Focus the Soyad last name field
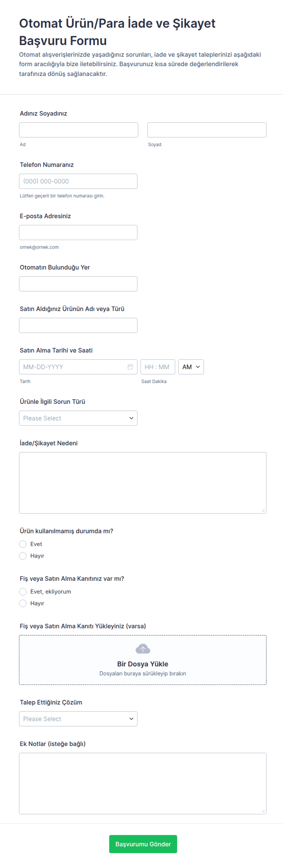Image resolution: width=283 pixels, height=868 pixels. click(207, 130)
